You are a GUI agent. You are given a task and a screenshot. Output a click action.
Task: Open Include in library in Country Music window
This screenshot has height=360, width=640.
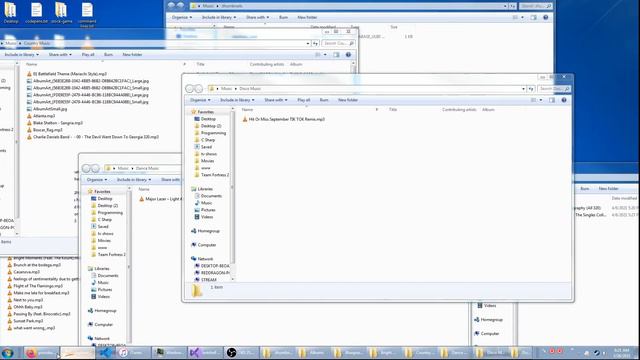point(22,55)
